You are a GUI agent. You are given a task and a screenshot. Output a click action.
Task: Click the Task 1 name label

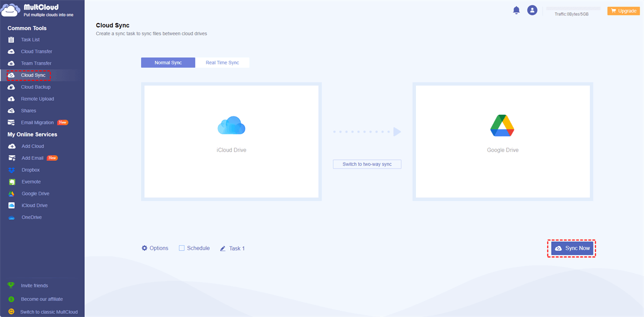pos(237,248)
